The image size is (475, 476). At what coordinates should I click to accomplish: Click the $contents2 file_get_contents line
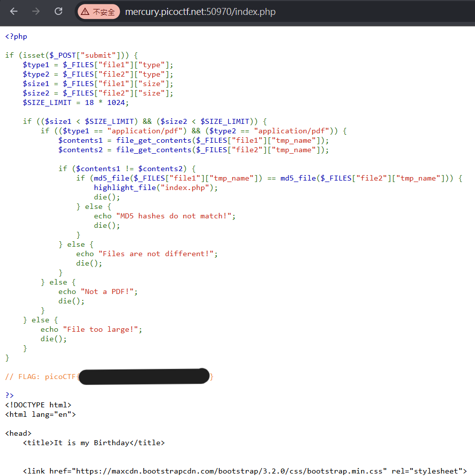tap(193, 150)
